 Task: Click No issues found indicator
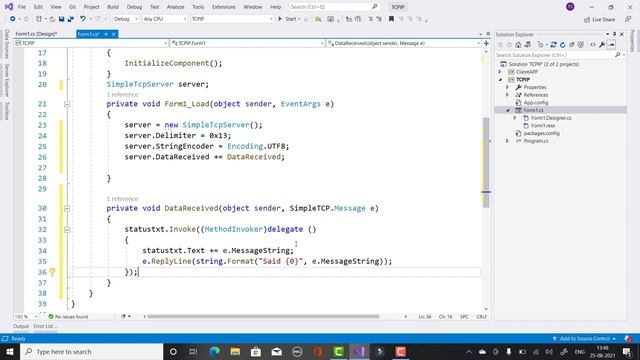click(68, 316)
